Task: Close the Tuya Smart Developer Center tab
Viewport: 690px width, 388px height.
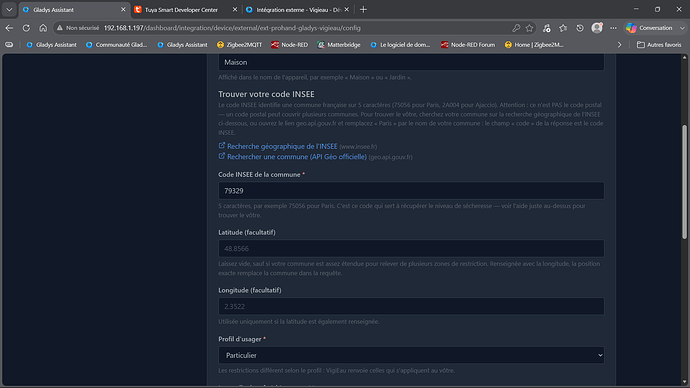Action: click(235, 9)
